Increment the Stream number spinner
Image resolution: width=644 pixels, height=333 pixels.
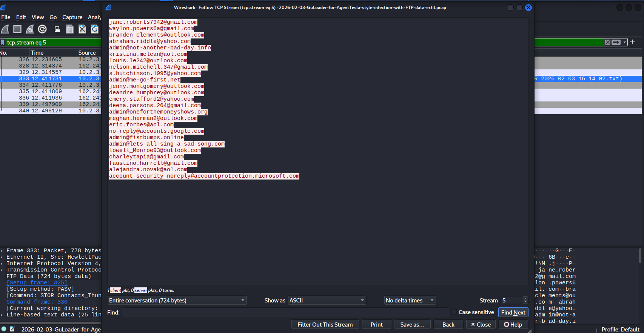[525, 298]
